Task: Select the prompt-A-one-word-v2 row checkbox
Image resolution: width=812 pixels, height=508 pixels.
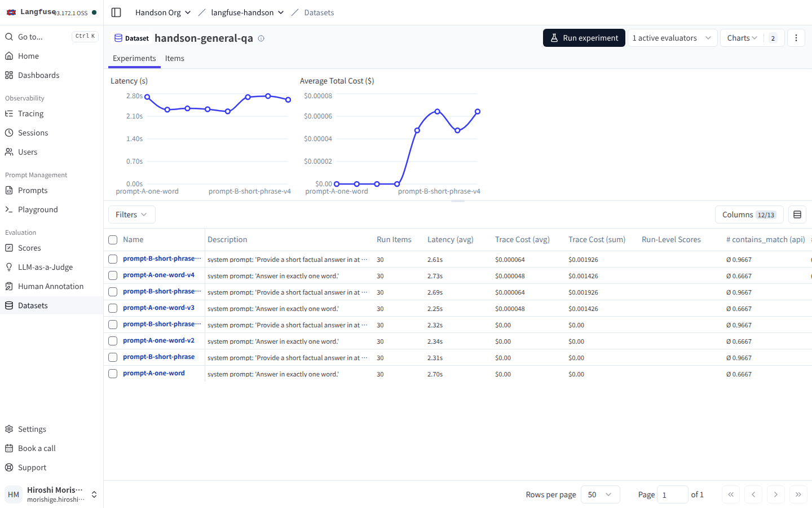Action: point(113,341)
